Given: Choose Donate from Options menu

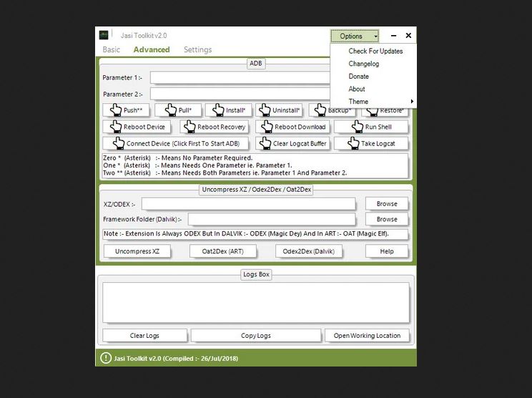Looking at the screenshot, I should pyautogui.click(x=373, y=76).
